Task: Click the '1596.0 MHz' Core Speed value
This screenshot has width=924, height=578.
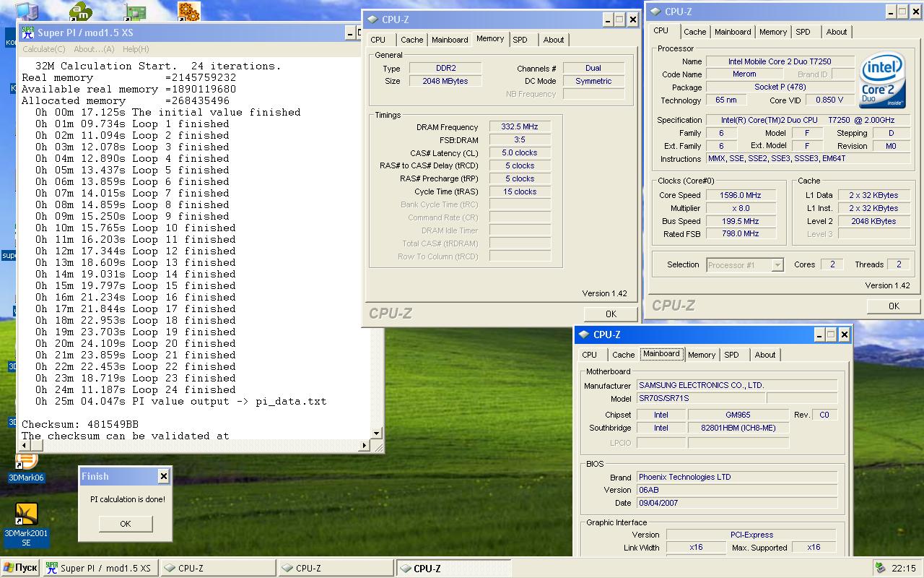Action: coord(740,195)
